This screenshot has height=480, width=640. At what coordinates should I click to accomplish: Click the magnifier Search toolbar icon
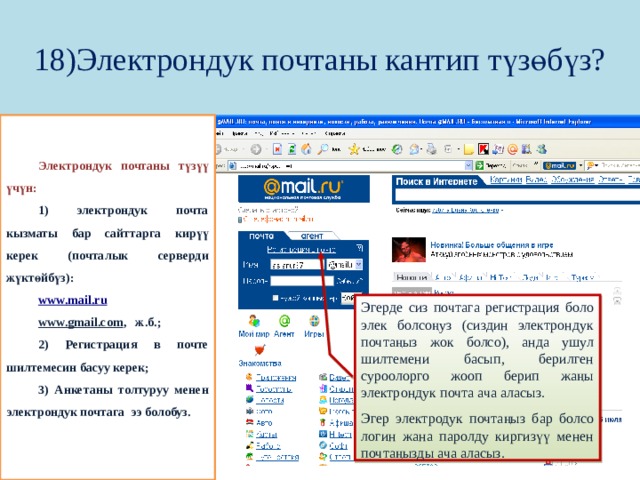tap(322, 149)
